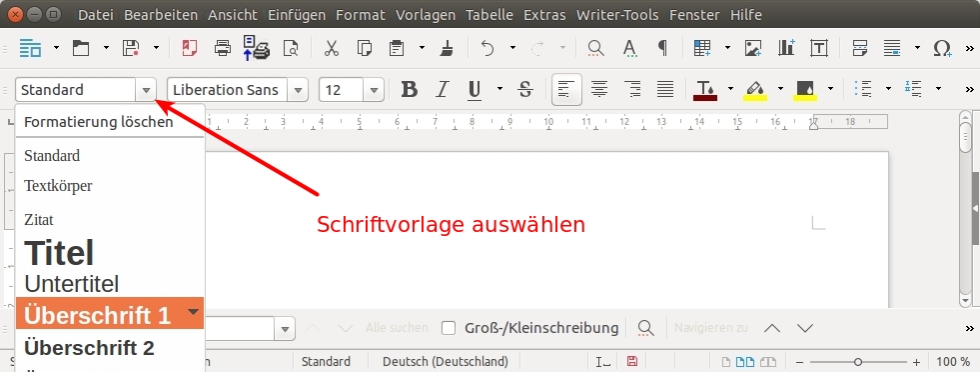Select the Clone Formatting paintbrush icon

[447, 48]
